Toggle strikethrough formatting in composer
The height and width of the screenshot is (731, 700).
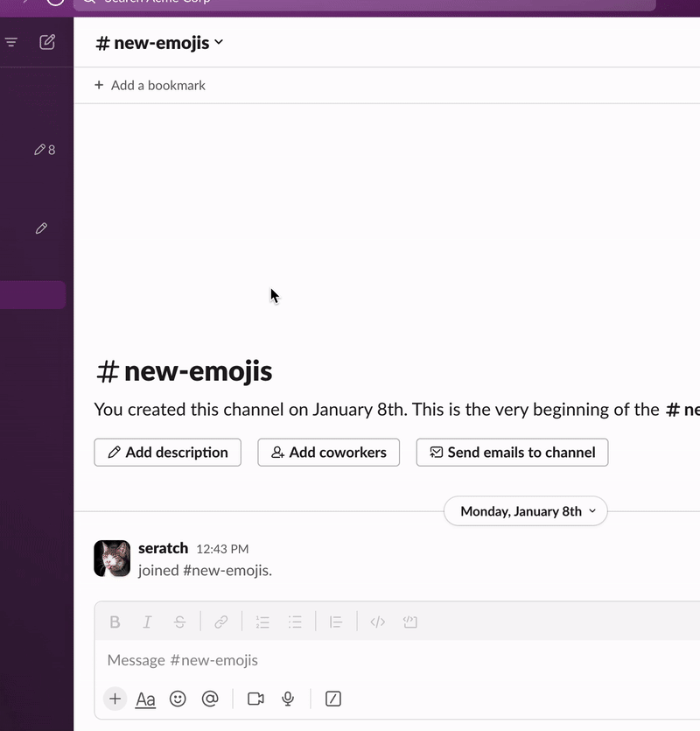click(x=179, y=622)
